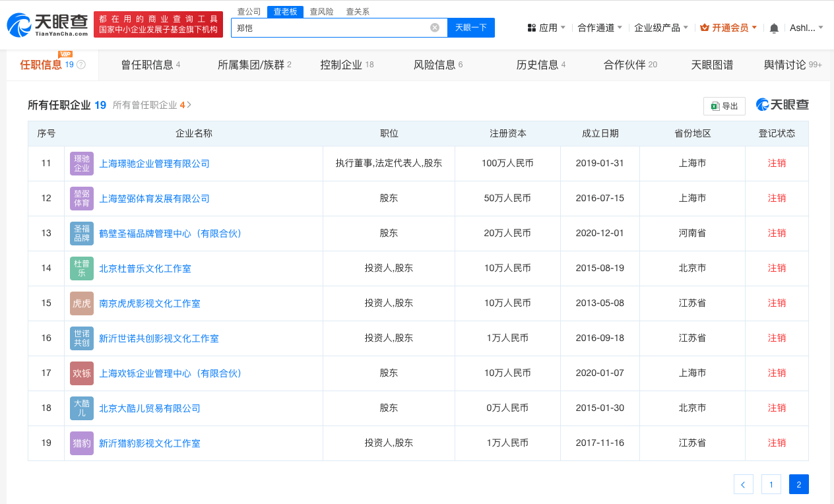Screen dimensions: 834x504
Task: Export the list with 导出 button
Action: [724, 106]
